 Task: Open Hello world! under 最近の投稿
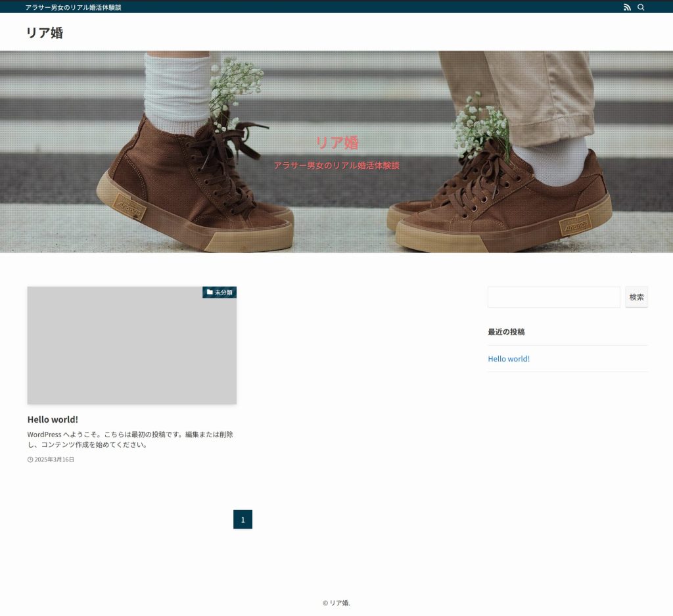coord(509,359)
